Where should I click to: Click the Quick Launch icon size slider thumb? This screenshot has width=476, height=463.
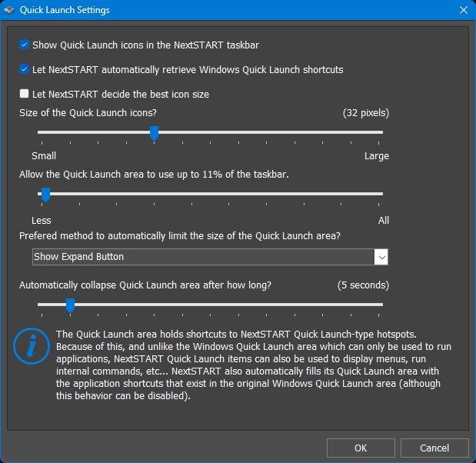[155, 133]
